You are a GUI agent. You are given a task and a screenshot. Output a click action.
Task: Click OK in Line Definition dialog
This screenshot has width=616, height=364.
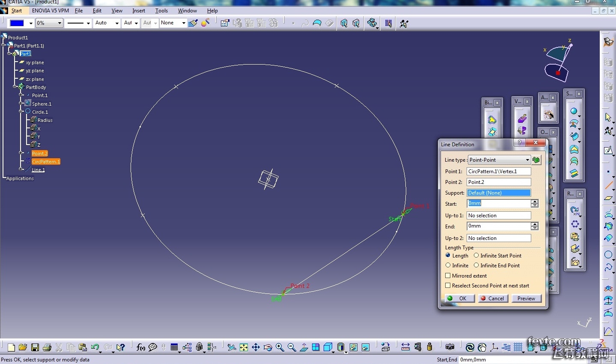[459, 298]
